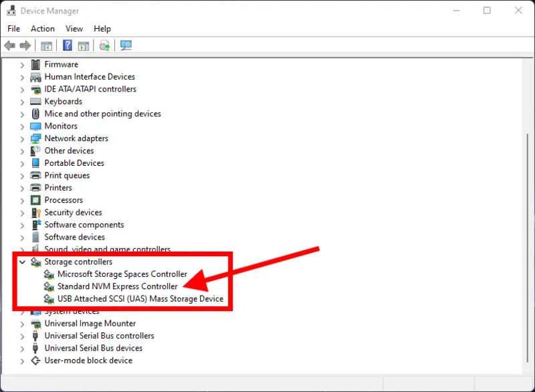Screen dimensions: 535x392
Task: Select the Keyboards category icon
Action: pos(35,101)
